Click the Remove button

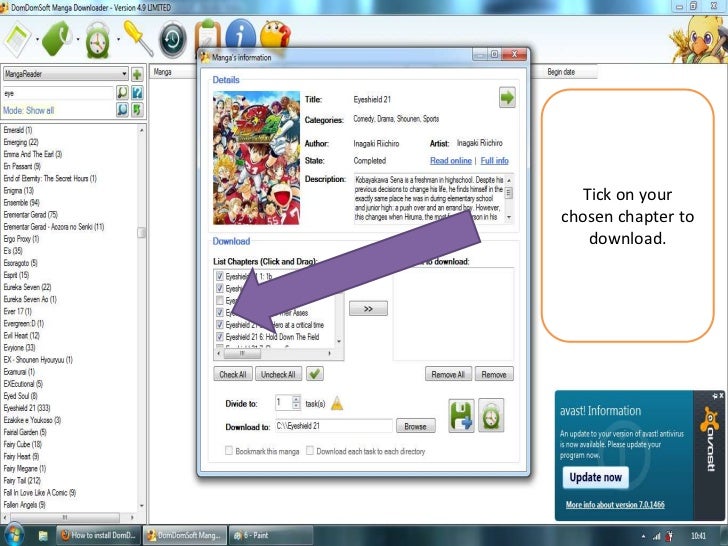pos(494,374)
